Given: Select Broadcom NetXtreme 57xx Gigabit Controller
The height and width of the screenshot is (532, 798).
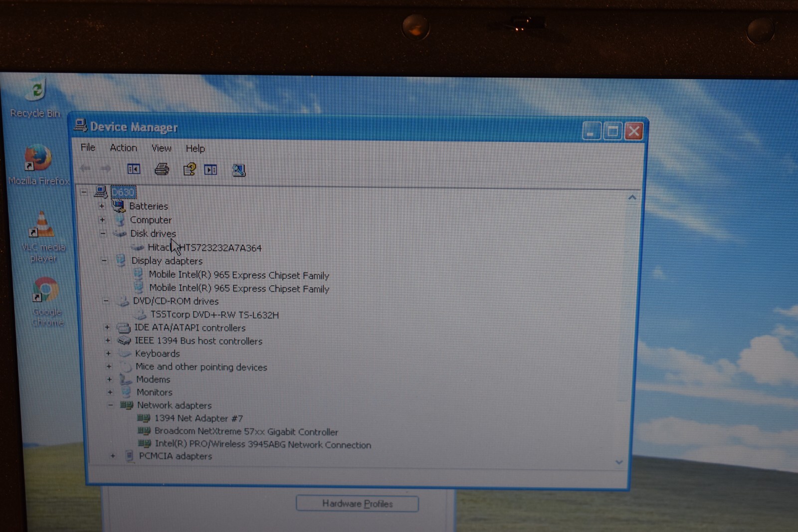Looking at the screenshot, I should 246,431.
